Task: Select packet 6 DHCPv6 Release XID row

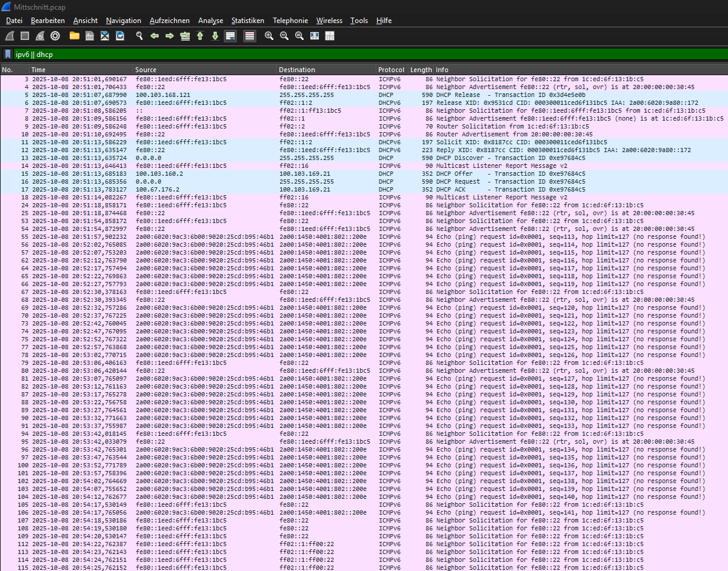Action: [x=364, y=103]
